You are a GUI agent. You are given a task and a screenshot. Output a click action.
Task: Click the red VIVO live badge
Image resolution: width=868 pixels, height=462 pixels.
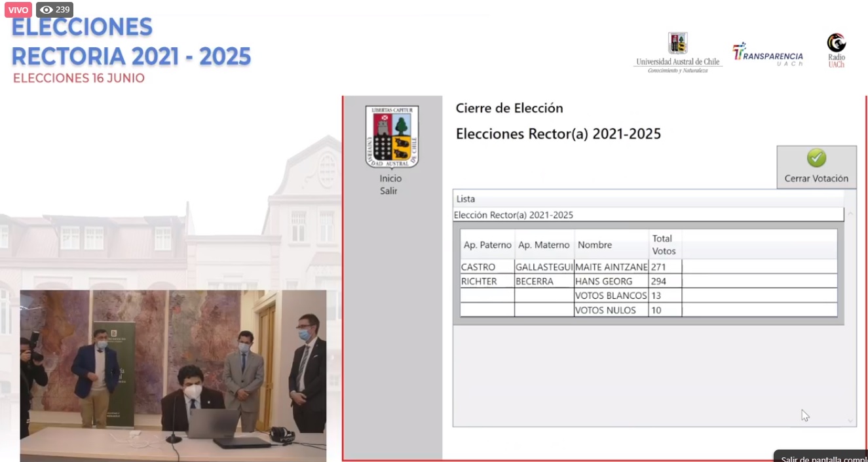coord(18,10)
